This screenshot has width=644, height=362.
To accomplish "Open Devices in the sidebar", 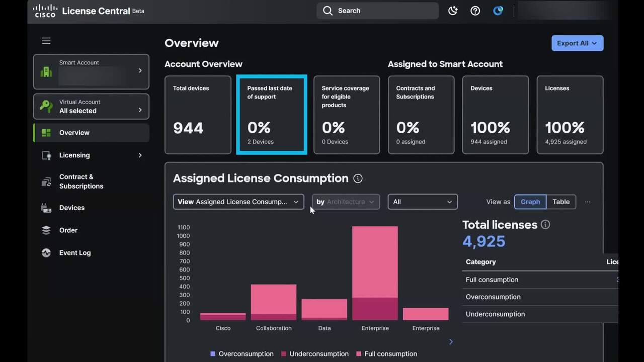I will [72, 208].
